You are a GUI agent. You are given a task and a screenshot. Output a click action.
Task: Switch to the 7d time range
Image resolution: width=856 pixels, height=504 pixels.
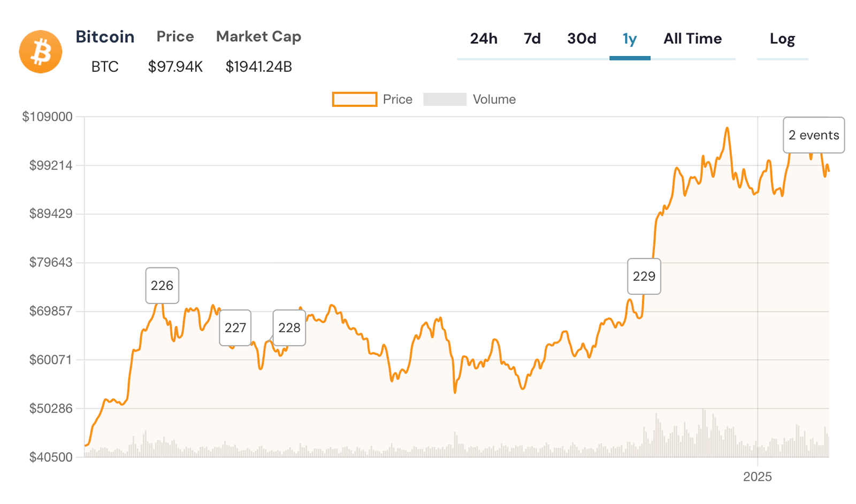[x=532, y=39]
